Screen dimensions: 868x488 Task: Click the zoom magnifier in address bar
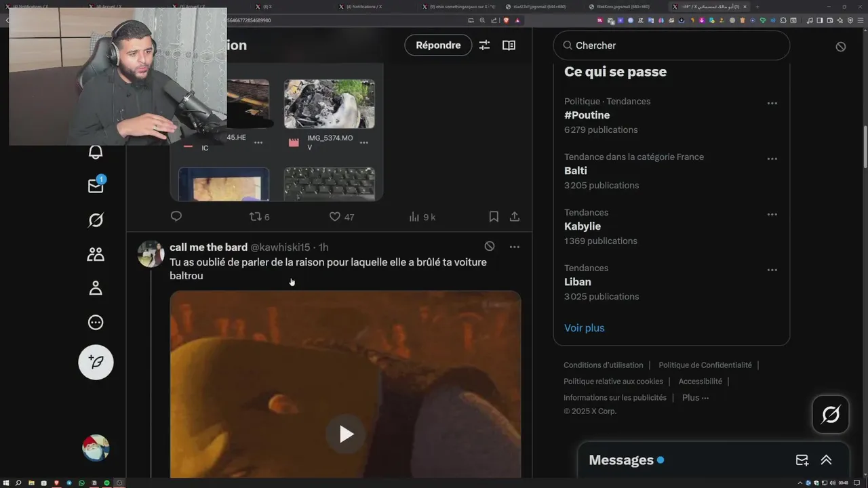[482, 20]
